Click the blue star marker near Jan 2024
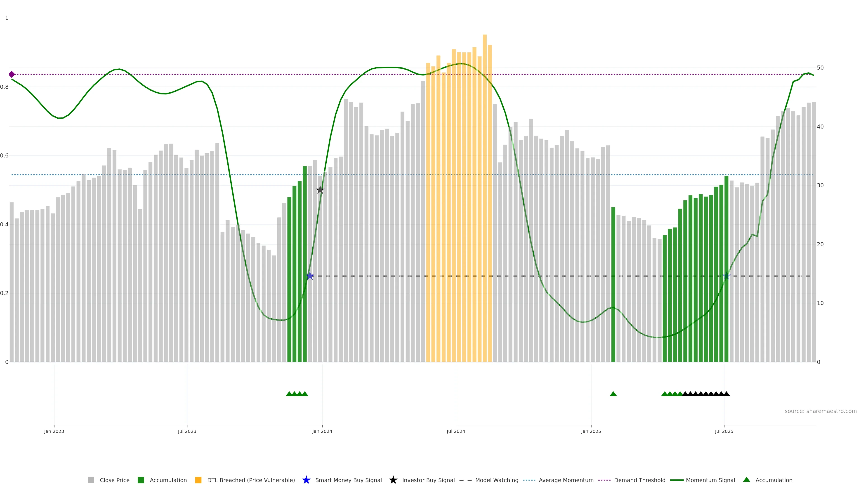Screen dimensions: 868x488 click(310, 276)
